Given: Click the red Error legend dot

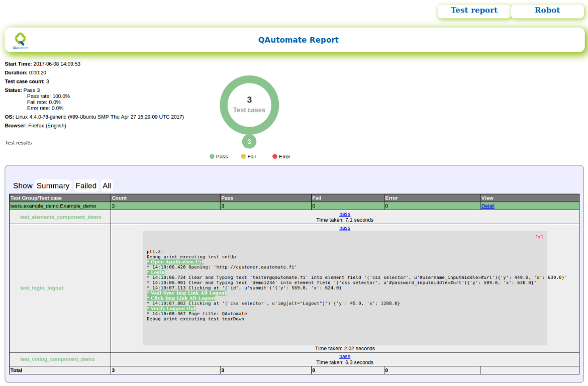Looking at the screenshot, I should 275,156.
